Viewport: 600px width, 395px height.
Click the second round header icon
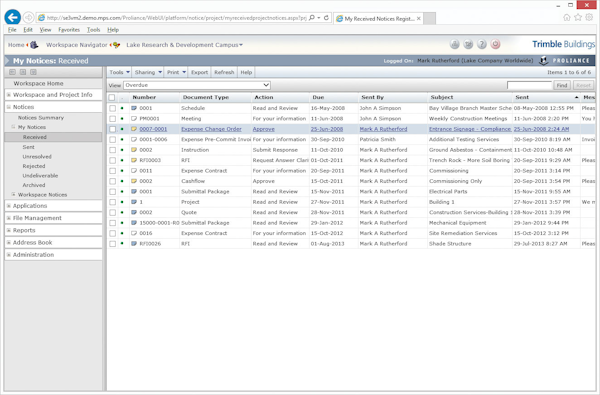pos(468,44)
